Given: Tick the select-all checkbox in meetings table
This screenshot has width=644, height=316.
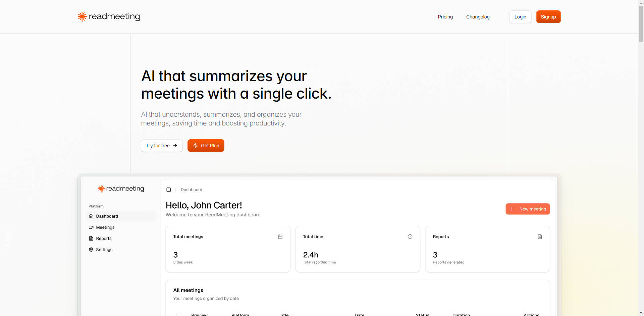Looking at the screenshot, I should coord(179,314).
